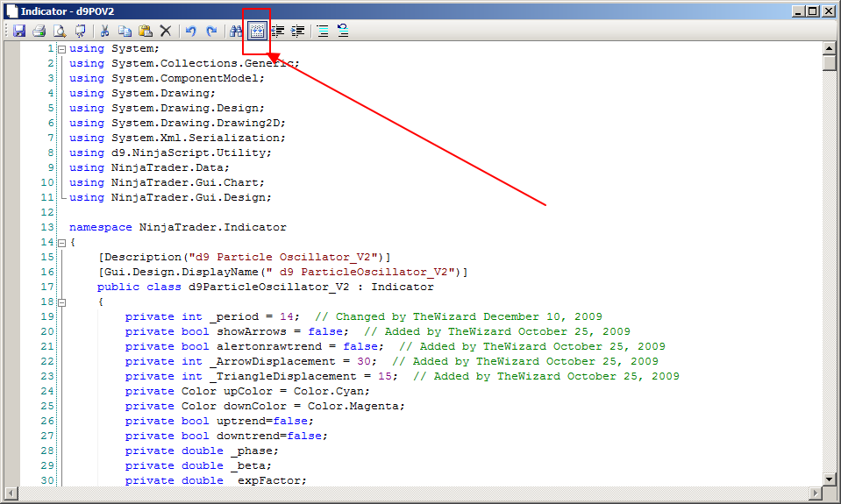This screenshot has width=841, height=504.
Task: Maximize the Indicator - d9POV2 window
Action: (813, 11)
